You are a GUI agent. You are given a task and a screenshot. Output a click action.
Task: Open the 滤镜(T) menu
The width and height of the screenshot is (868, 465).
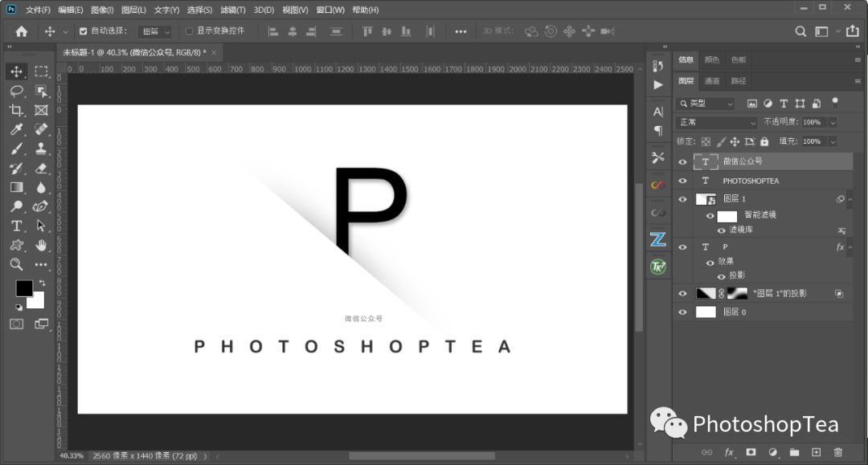click(232, 10)
